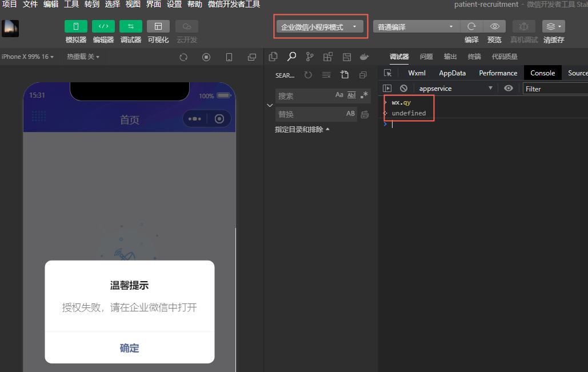The width and height of the screenshot is (588, 372).
Task: Click the detach simulator window icon
Action: click(x=252, y=57)
